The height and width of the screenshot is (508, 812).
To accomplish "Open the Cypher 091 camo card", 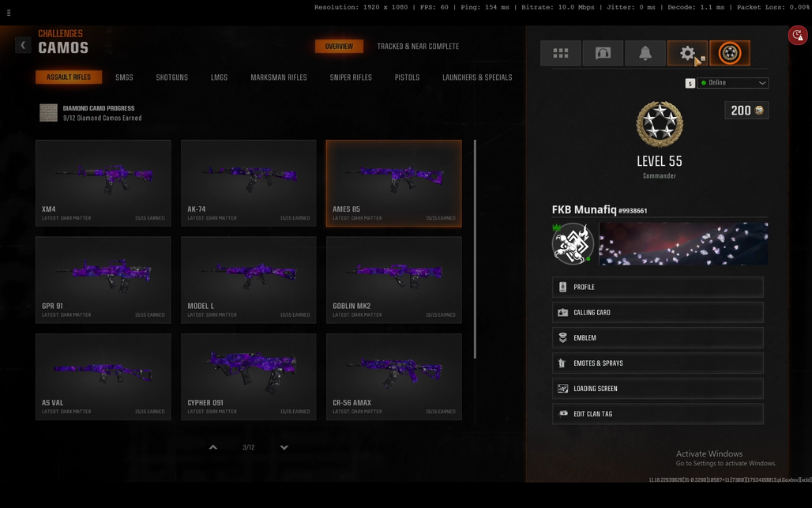I will coord(249,377).
